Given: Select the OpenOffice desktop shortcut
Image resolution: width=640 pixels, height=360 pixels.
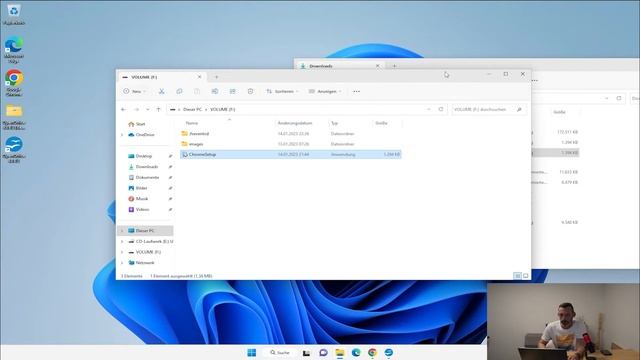Looking at the screenshot, I should coord(14,150).
